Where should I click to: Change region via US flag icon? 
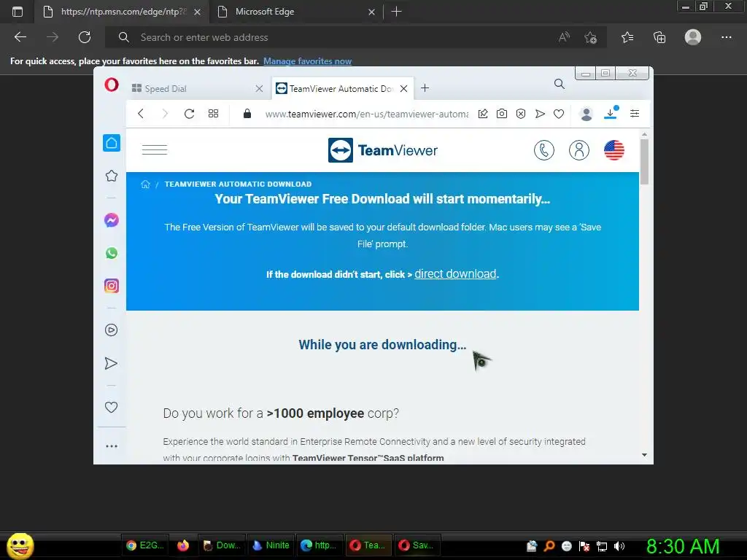pos(614,150)
